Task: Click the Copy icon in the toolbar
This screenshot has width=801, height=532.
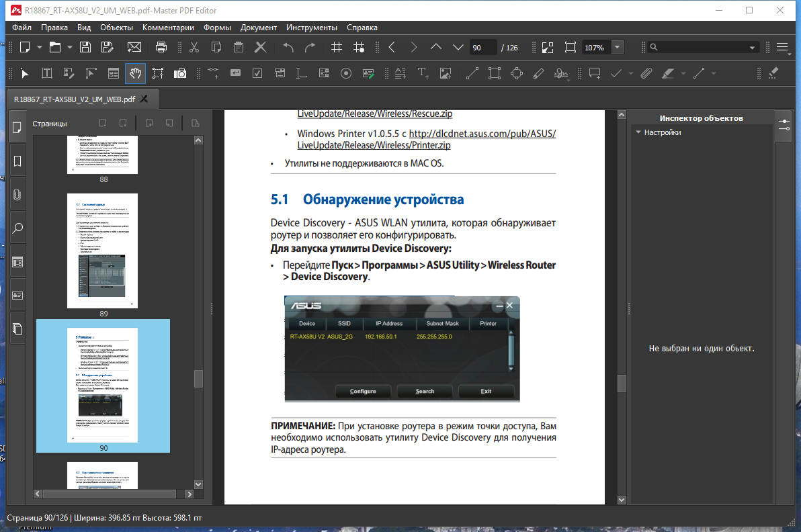Action: pos(216,48)
